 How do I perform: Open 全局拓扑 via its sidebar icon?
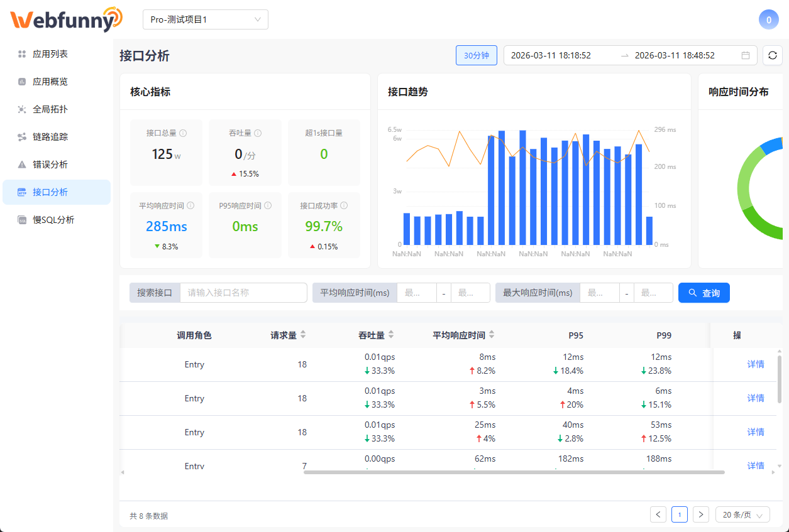pyautogui.click(x=22, y=109)
